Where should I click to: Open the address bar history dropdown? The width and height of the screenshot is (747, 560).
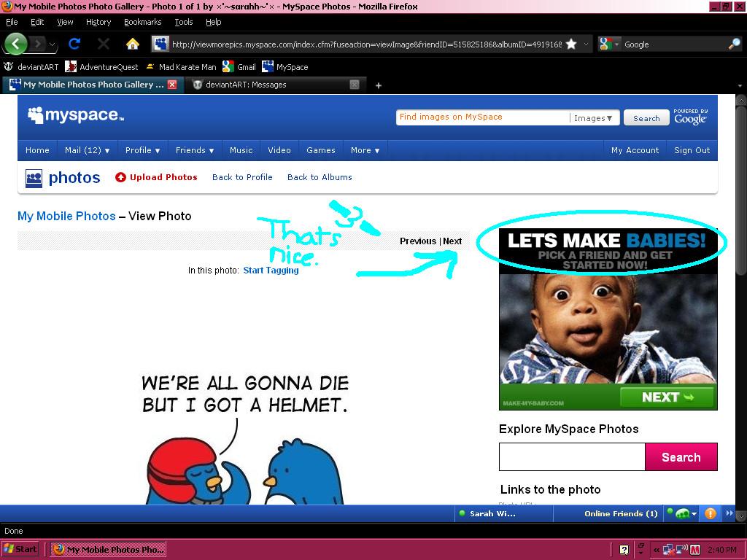(x=586, y=44)
